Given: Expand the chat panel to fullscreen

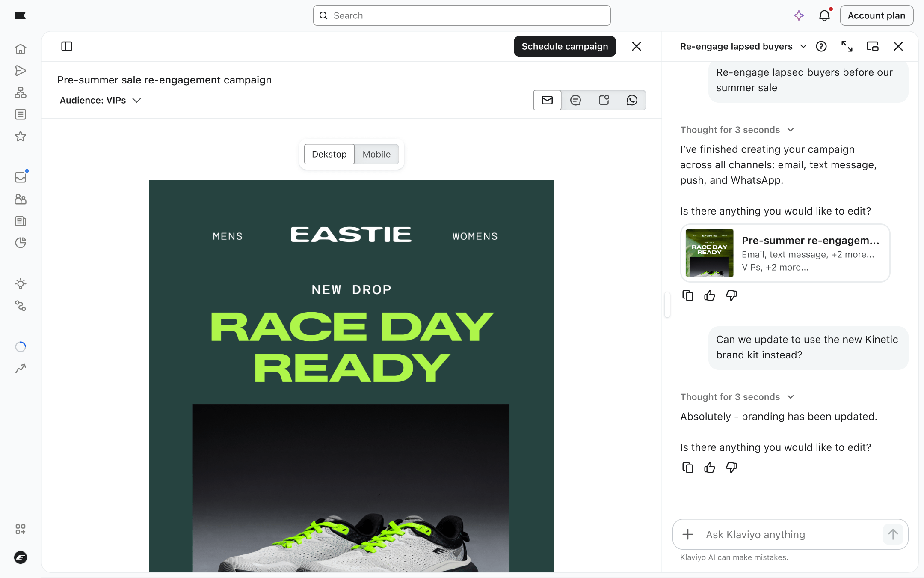Looking at the screenshot, I should pos(847,46).
